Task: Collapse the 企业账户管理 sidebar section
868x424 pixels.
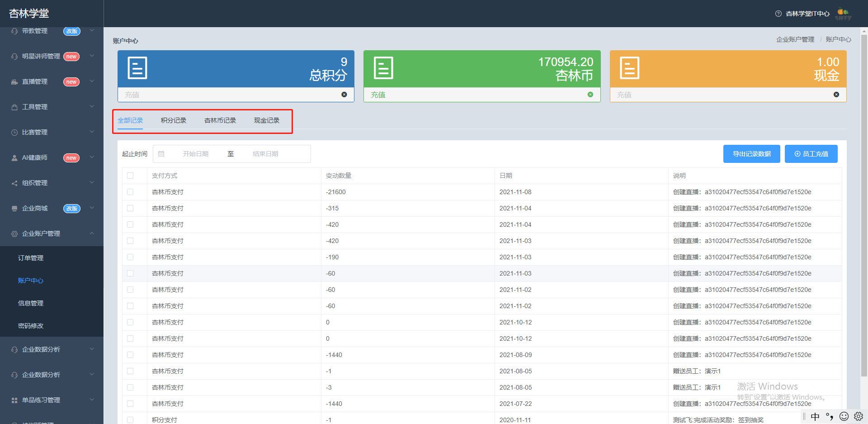Action: 52,233
